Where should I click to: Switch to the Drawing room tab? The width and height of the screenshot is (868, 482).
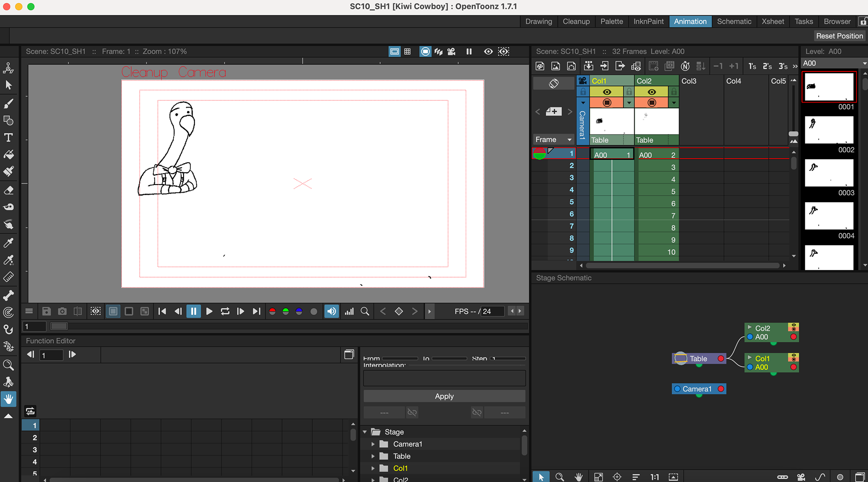[538, 21]
